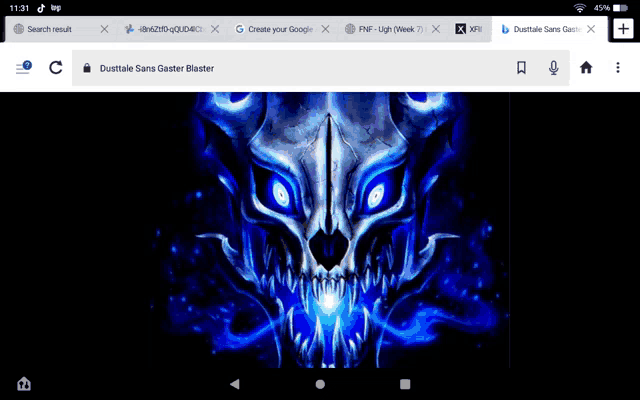This screenshot has width=640, height=400.
Task: Close the FNF - Ugh tab
Action: pos(436,29)
